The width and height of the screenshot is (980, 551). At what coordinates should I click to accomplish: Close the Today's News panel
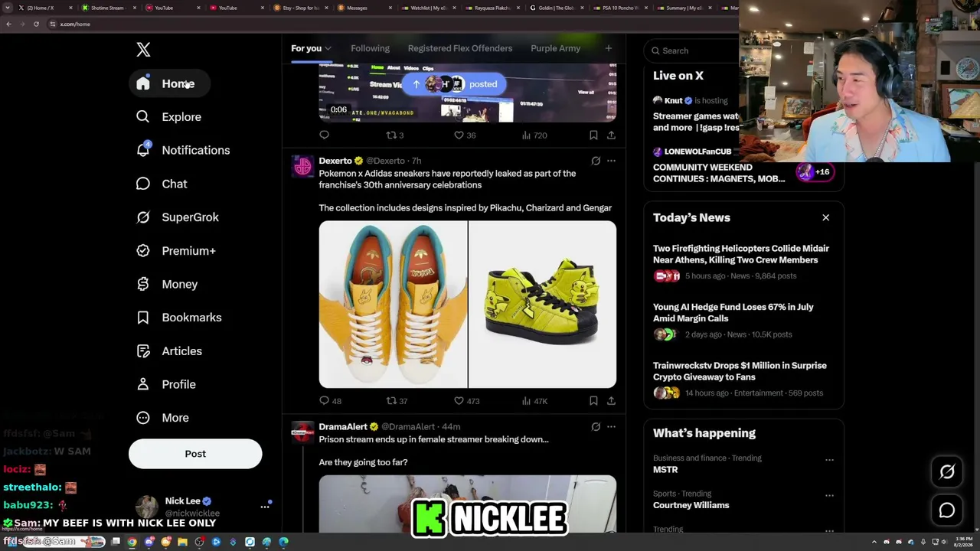(x=826, y=218)
